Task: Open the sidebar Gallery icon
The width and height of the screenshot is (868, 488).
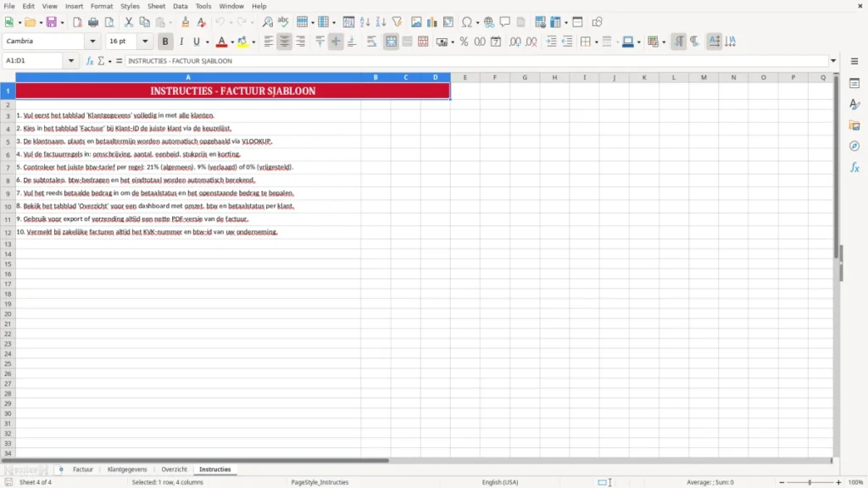Action: tap(854, 125)
